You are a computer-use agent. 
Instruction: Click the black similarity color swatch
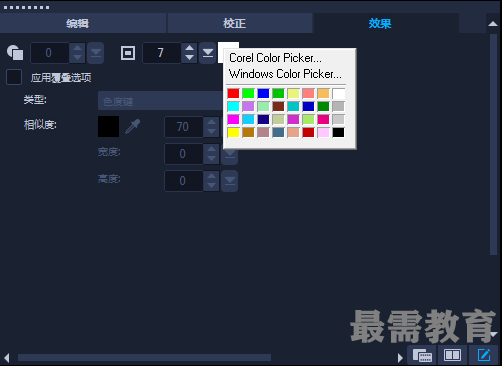108,127
